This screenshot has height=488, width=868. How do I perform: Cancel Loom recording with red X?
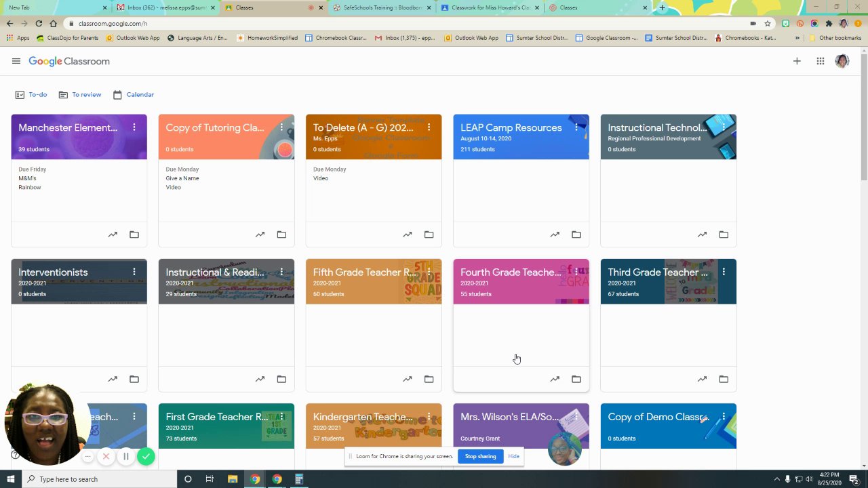point(106,457)
